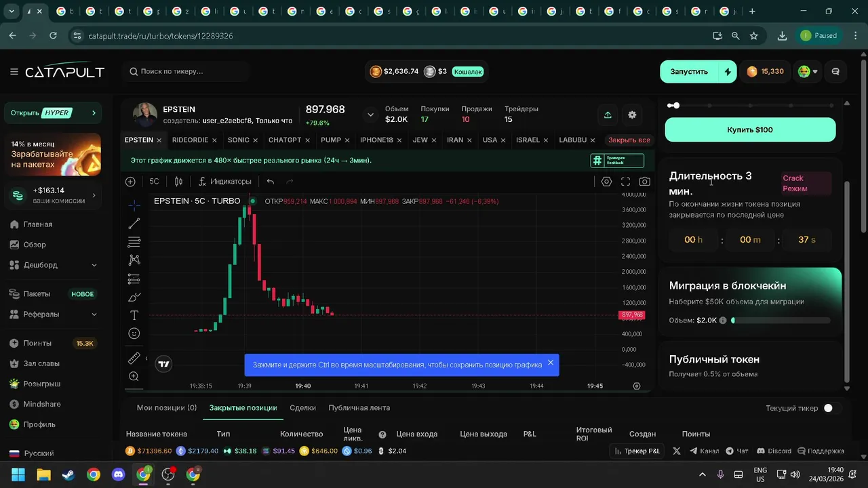Select the ruler measure tool
Screen dimensions: 868x488
pos(134,358)
